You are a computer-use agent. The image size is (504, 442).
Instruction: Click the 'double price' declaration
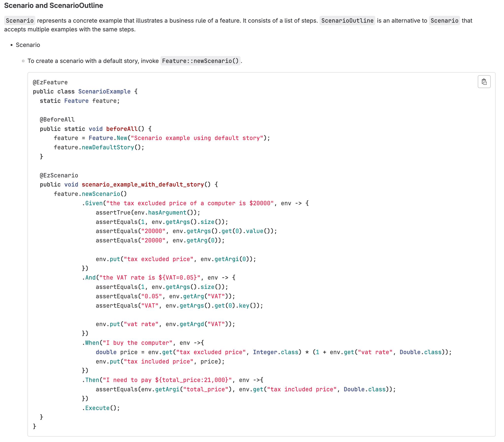click(x=117, y=352)
